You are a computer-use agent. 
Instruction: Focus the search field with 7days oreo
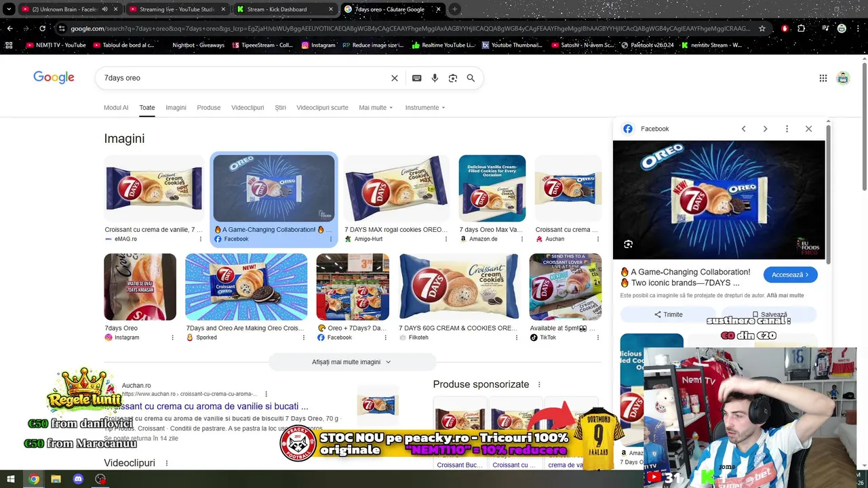coord(244,78)
